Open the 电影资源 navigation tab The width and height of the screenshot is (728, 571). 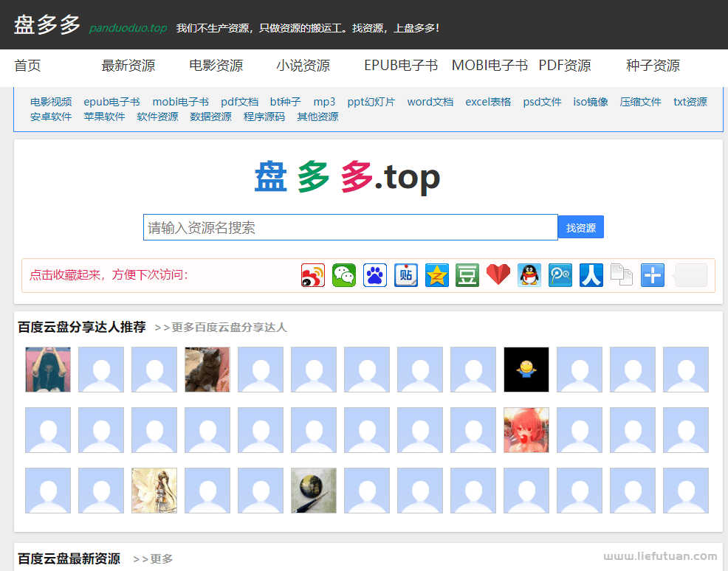click(216, 66)
